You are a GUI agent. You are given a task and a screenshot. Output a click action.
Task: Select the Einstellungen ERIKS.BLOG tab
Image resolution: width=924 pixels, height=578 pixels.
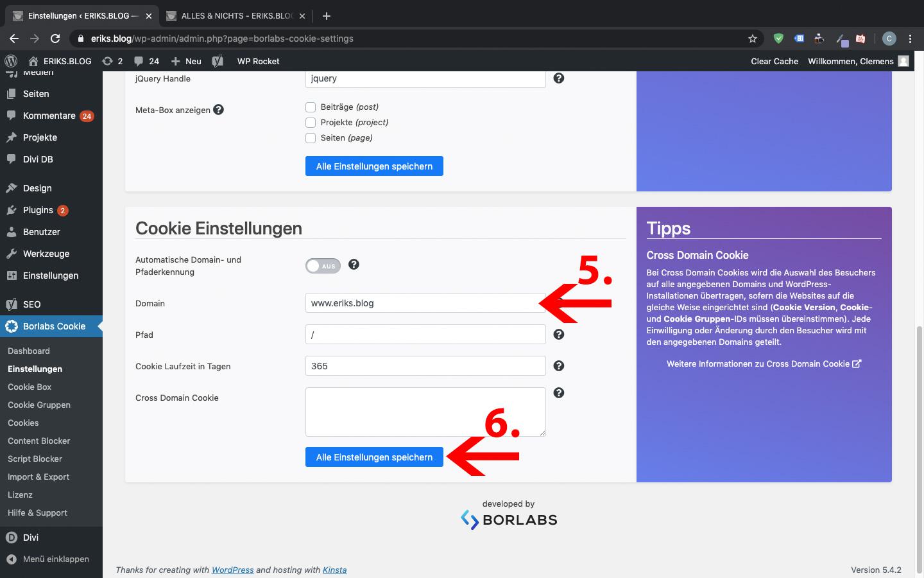pyautogui.click(x=81, y=15)
